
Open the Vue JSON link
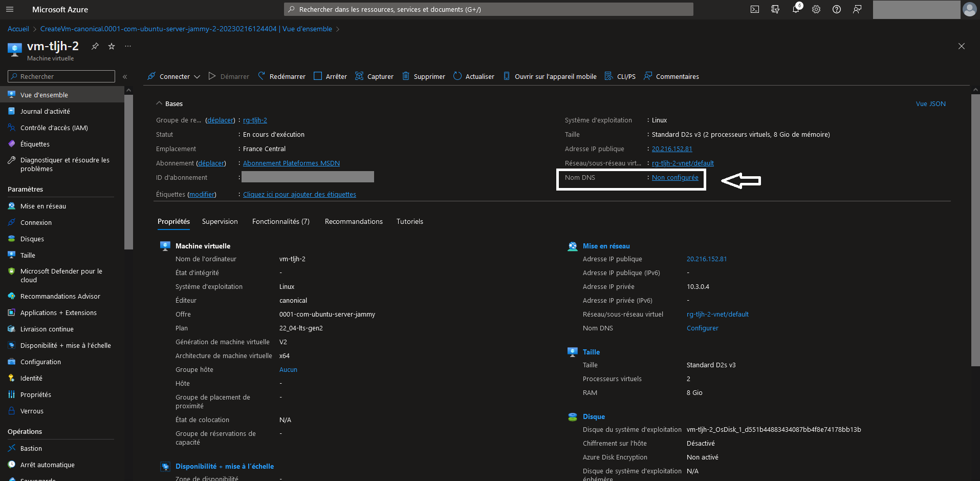930,103
